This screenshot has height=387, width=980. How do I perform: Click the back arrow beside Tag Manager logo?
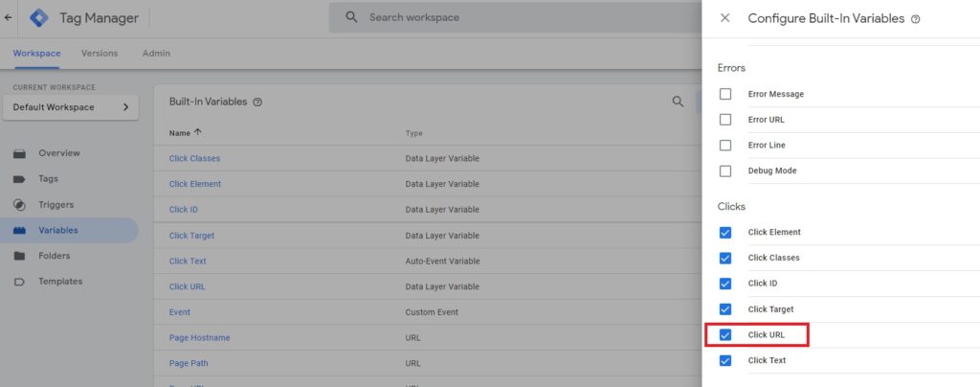[x=9, y=17]
